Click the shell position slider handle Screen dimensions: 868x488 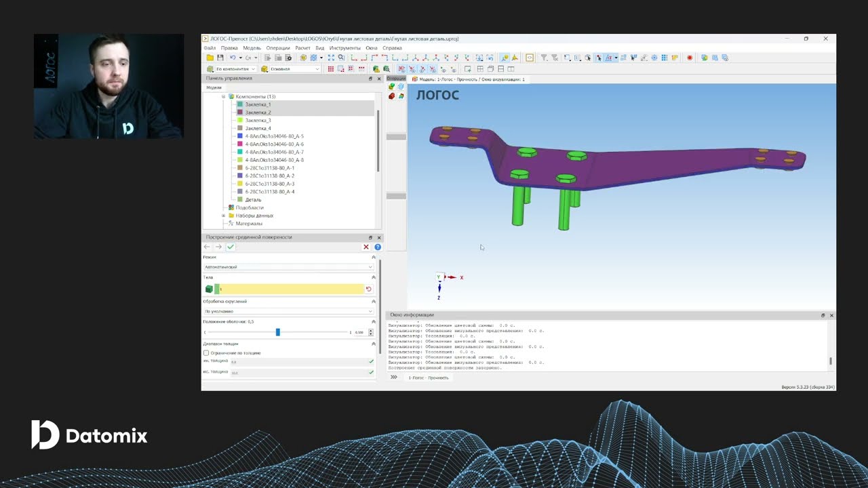pyautogui.click(x=277, y=332)
